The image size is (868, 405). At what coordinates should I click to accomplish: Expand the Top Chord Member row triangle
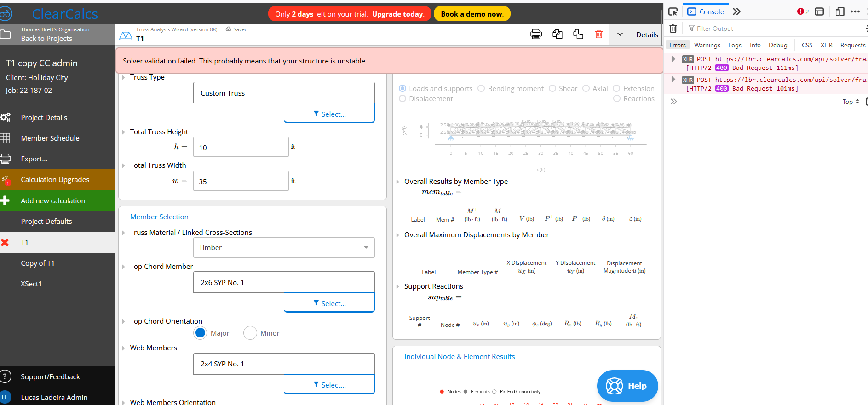tap(123, 267)
